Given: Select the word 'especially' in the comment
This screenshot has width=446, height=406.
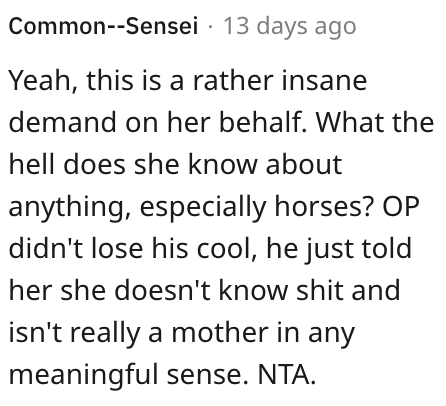Looking at the screenshot, I should 203,208.
